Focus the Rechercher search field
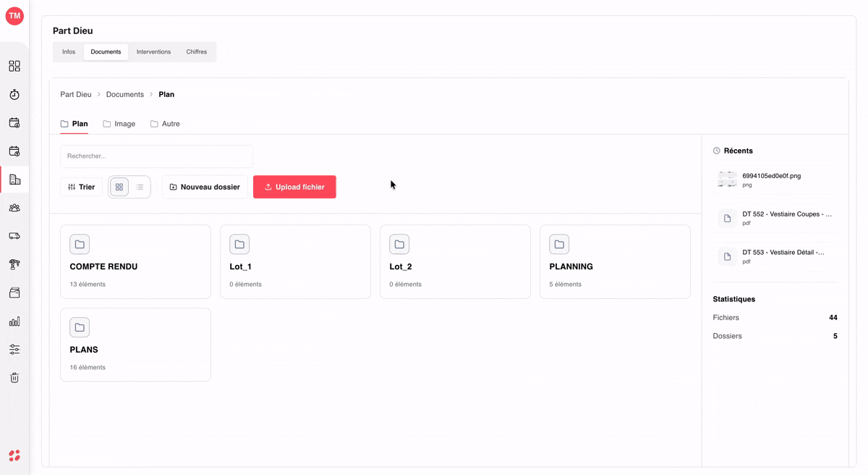Viewport: 868px width, 475px height. coord(156,156)
